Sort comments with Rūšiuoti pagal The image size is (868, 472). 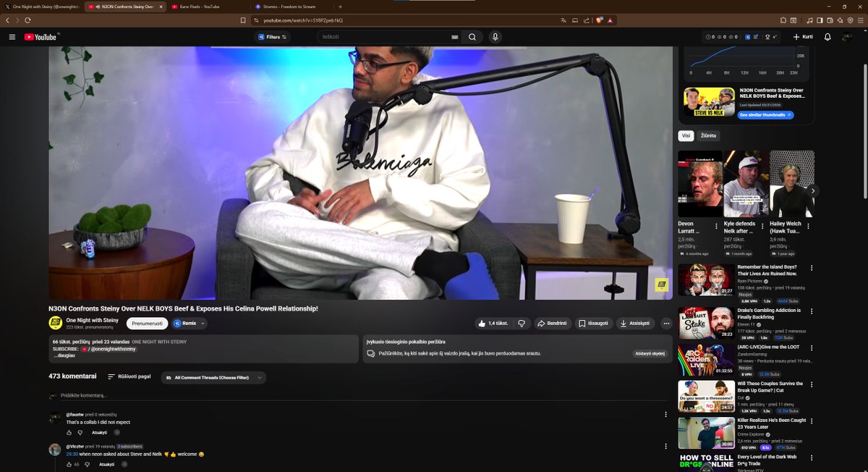(129, 377)
